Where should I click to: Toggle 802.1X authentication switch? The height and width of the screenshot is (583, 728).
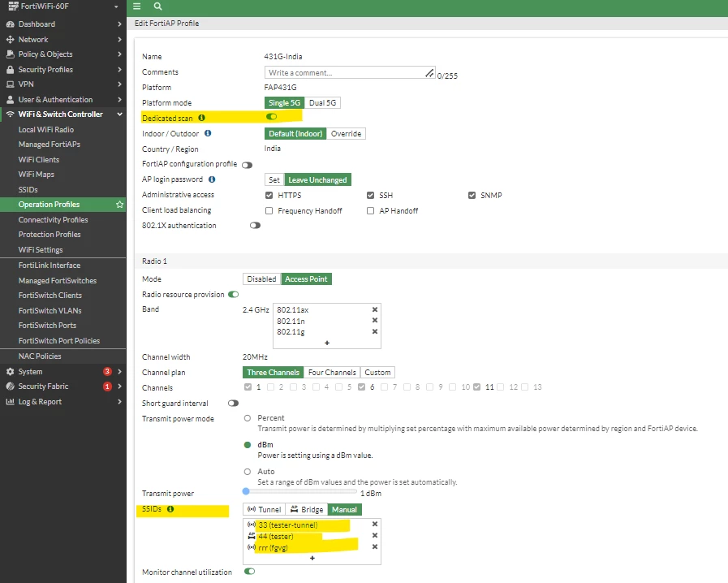click(255, 225)
